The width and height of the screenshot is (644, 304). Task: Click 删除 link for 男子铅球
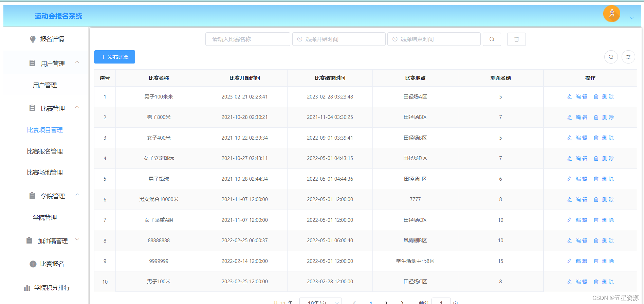pos(608,179)
